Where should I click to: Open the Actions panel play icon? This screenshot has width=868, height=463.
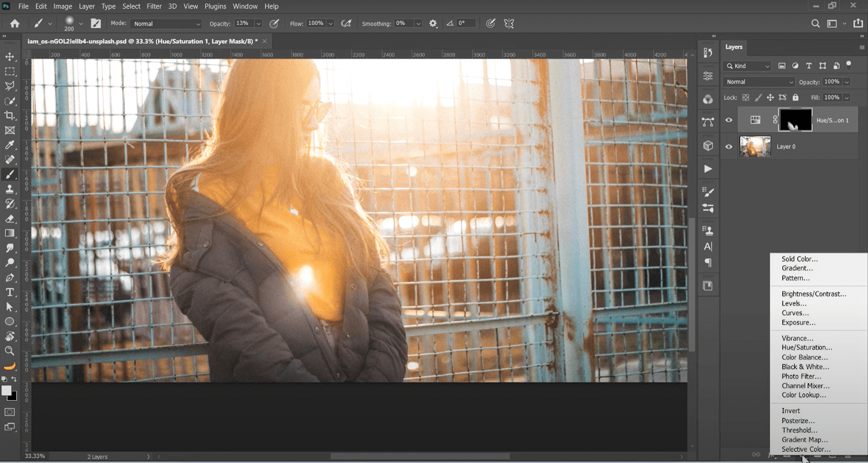[708, 169]
